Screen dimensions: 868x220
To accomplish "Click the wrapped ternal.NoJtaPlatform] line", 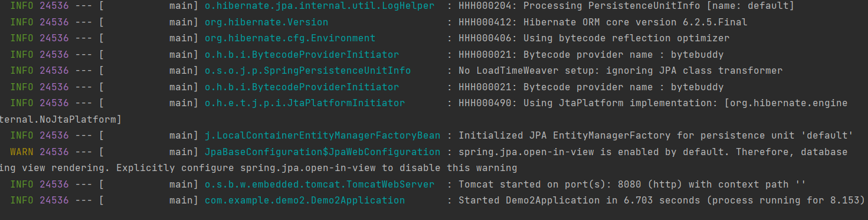I will coord(61,119).
